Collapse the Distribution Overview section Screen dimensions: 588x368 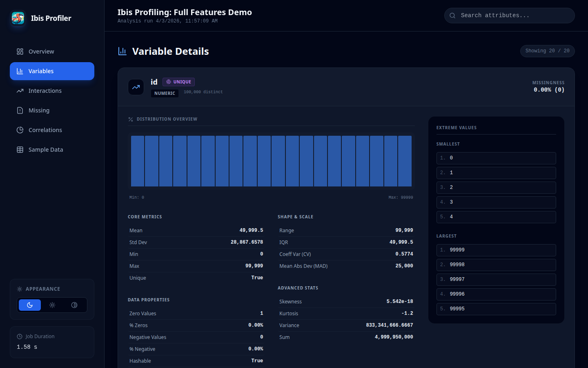[x=167, y=119]
